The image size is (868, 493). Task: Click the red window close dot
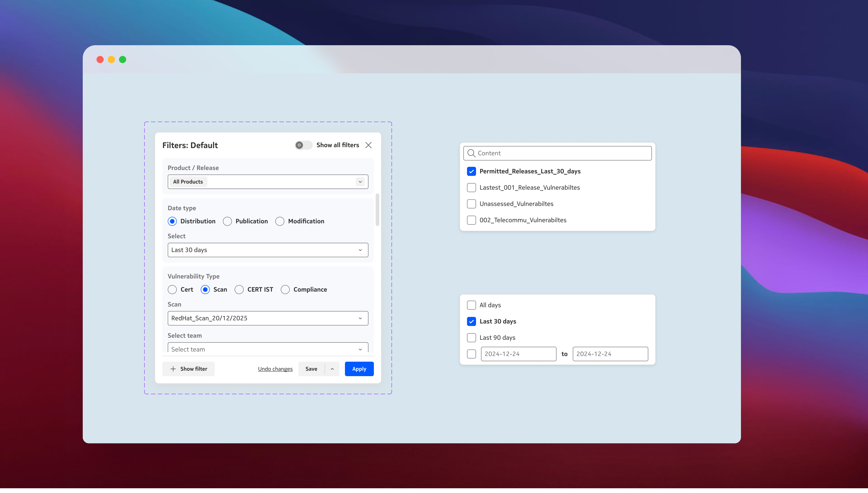point(100,60)
